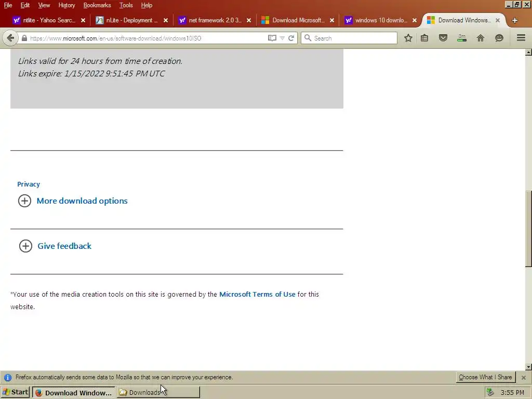Switch to Download Microsoft tab

[x=298, y=20]
